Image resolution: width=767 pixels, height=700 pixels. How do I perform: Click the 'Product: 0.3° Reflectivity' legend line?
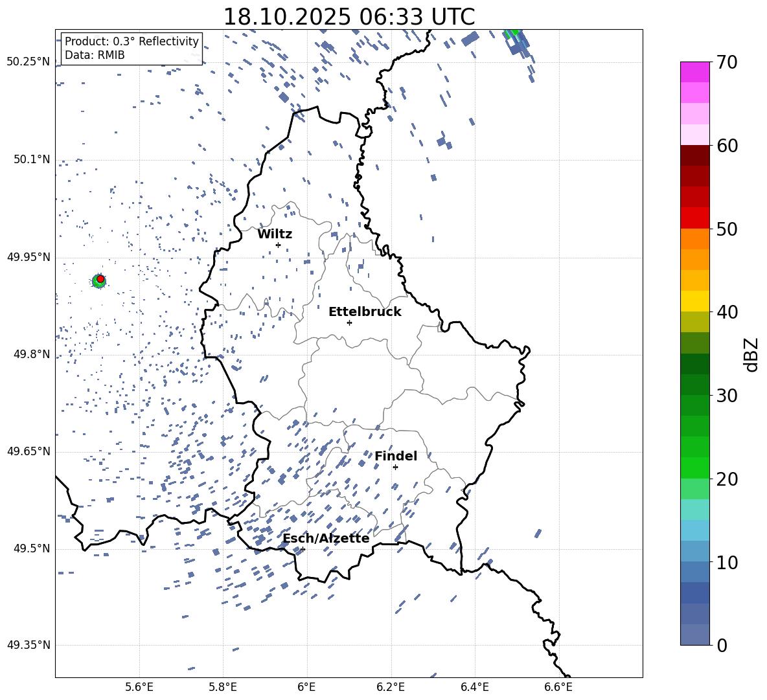[x=132, y=41]
